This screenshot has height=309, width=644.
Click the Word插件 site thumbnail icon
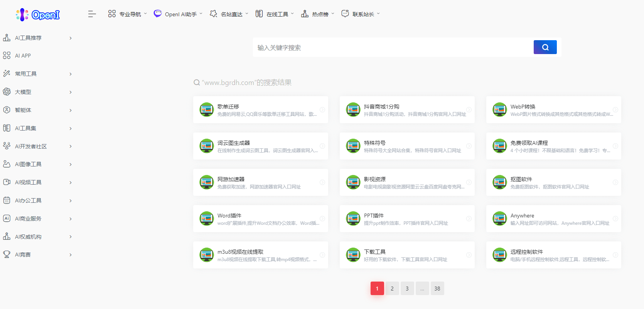(207, 219)
